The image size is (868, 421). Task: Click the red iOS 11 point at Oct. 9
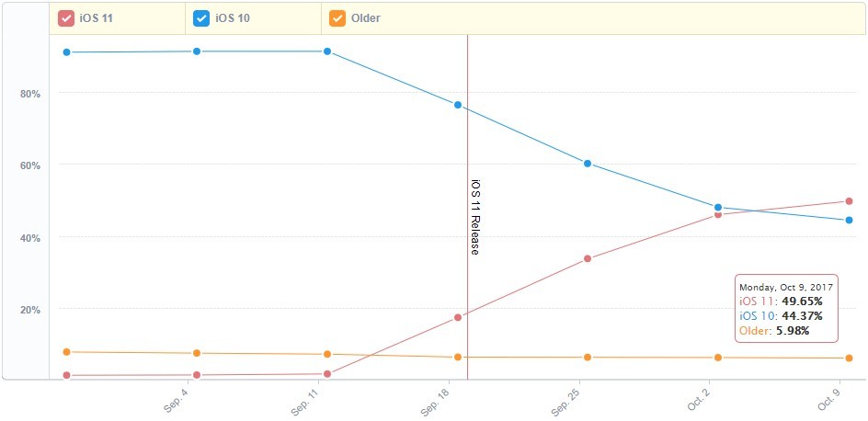[849, 201]
